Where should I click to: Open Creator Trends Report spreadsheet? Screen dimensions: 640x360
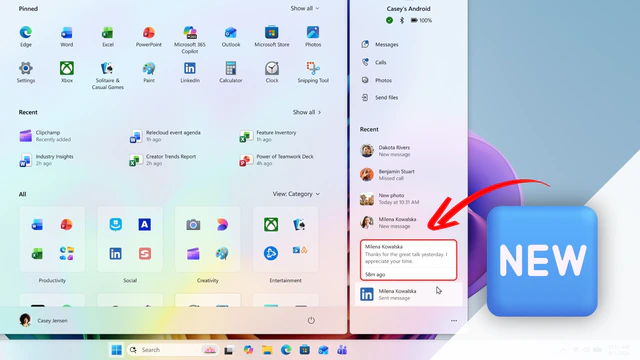point(163,160)
